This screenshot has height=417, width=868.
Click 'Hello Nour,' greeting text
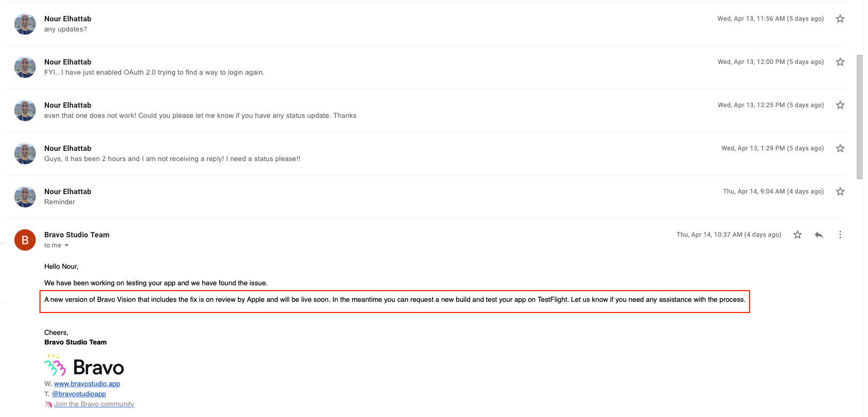[61, 266]
